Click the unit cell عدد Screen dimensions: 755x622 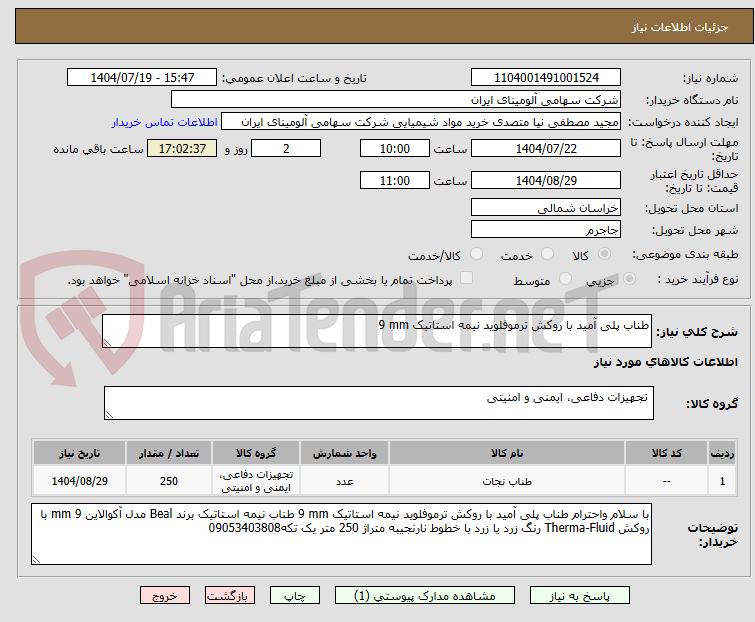[x=344, y=481]
